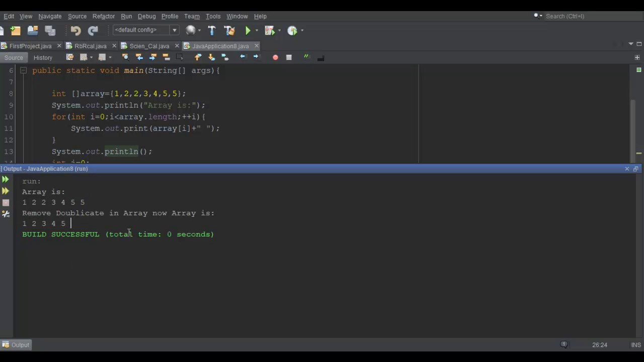Close the RbRcal.java tab
The height and width of the screenshot is (362, 644).
coord(114,46)
